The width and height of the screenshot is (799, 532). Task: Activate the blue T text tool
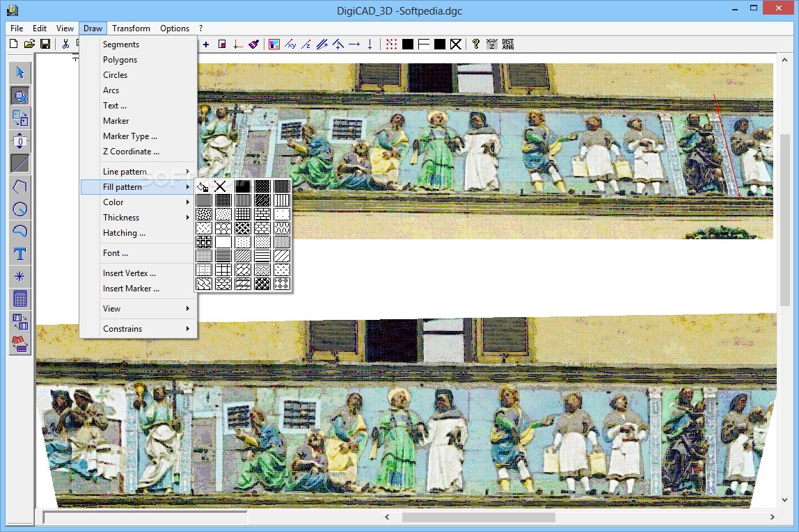(20, 254)
